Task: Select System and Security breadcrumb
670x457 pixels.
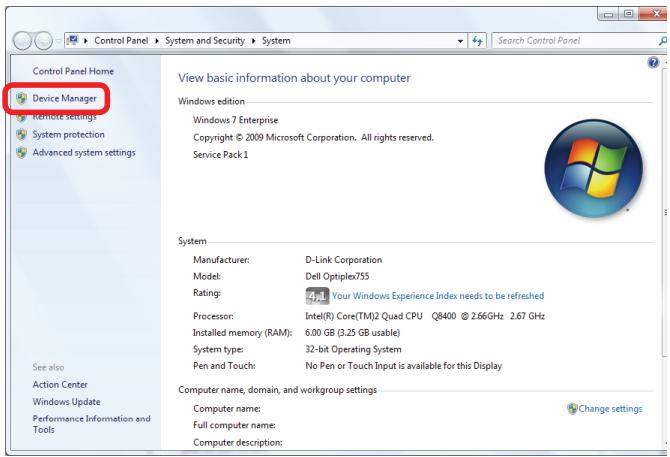Action: [x=205, y=41]
